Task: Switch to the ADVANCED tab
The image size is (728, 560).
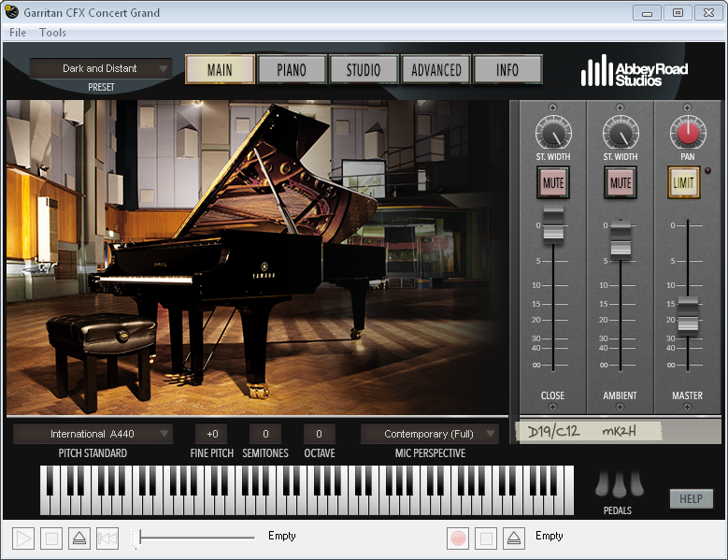Action: tap(436, 70)
